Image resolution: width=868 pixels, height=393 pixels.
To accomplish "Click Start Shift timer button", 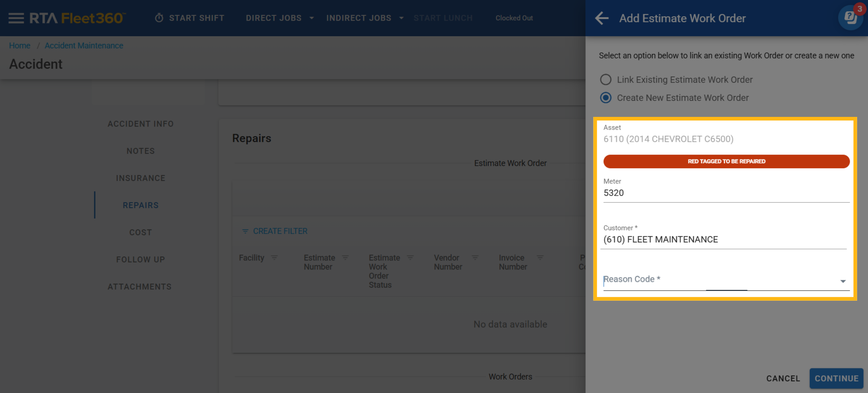I will (x=190, y=18).
